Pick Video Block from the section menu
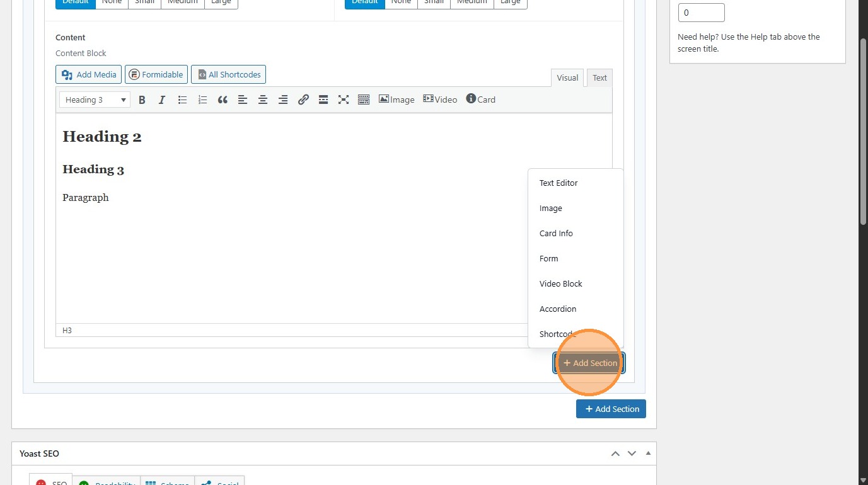Screen dimensions: 868x485 (x=576, y=283)
